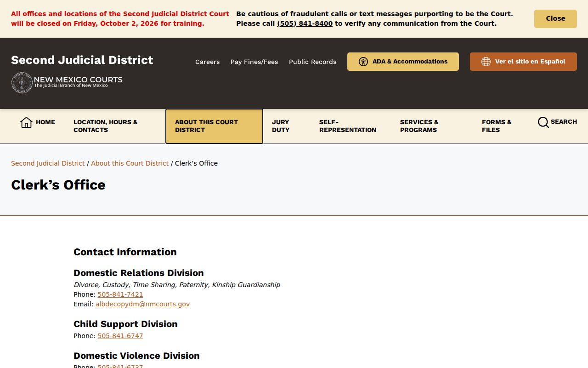This screenshot has width=588, height=368.
Task: Open the Location, Hours & Contacts menu
Action: 106,126
